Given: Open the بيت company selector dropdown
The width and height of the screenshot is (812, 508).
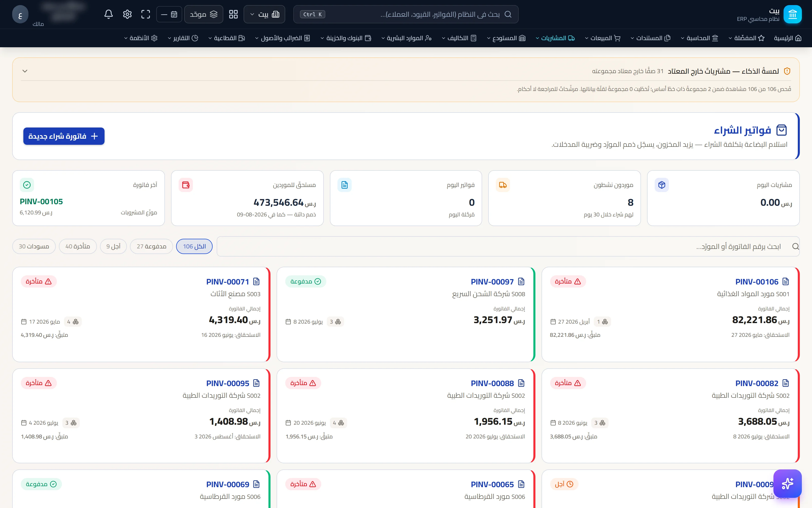Looking at the screenshot, I should coord(264,14).
